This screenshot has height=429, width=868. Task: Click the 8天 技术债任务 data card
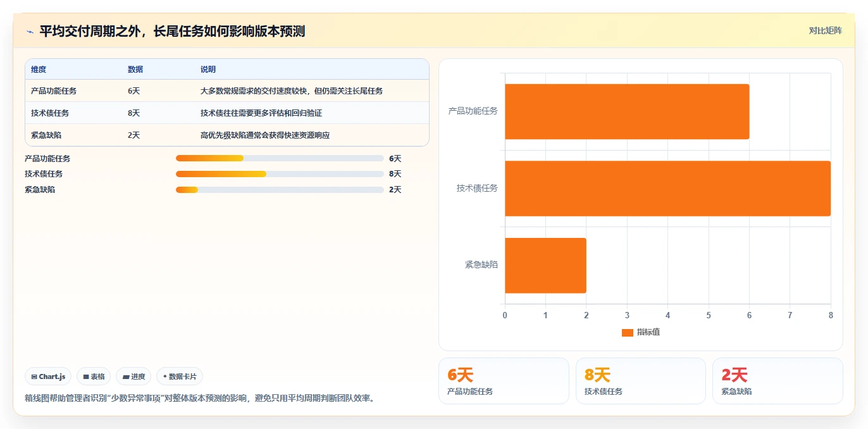(641, 381)
